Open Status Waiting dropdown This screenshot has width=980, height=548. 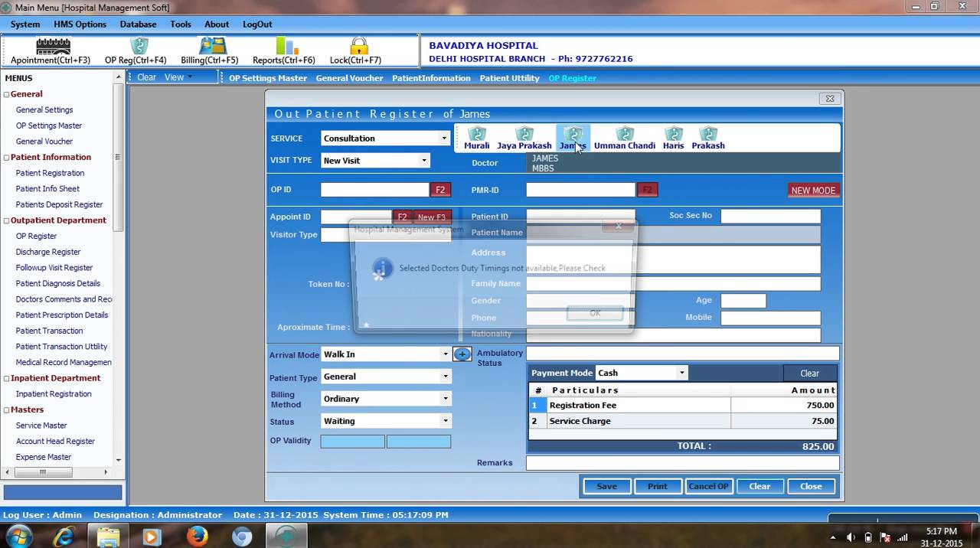(x=446, y=421)
